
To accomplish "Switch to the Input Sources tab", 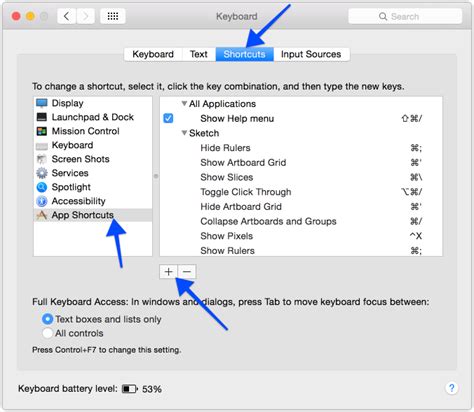I will (311, 54).
